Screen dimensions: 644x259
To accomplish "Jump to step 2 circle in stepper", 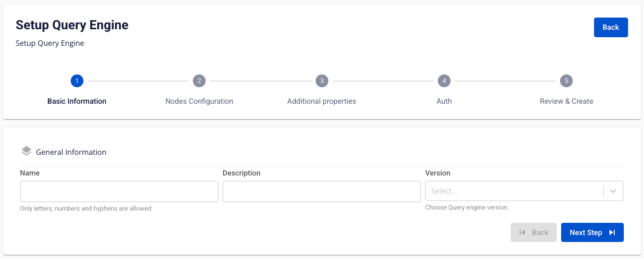I will pos(199,81).
